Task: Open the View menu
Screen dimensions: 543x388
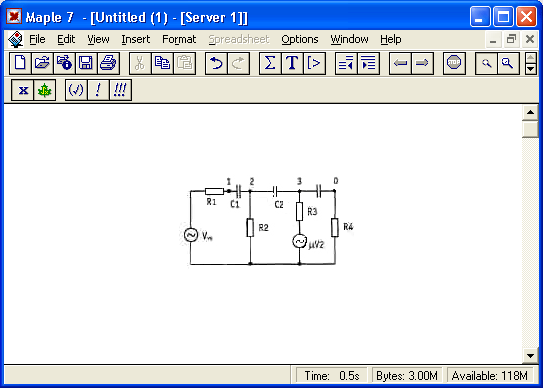Action: pyautogui.click(x=98, y=39)
